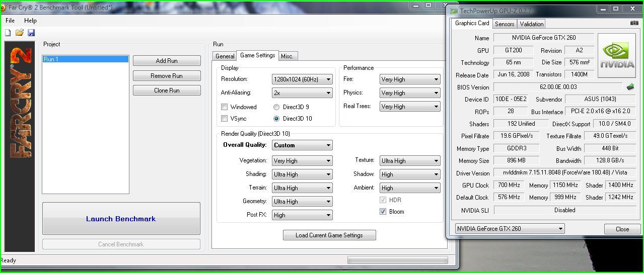Open the Resolution dropdown
644x273 pixels.
[x=302, y=79]
